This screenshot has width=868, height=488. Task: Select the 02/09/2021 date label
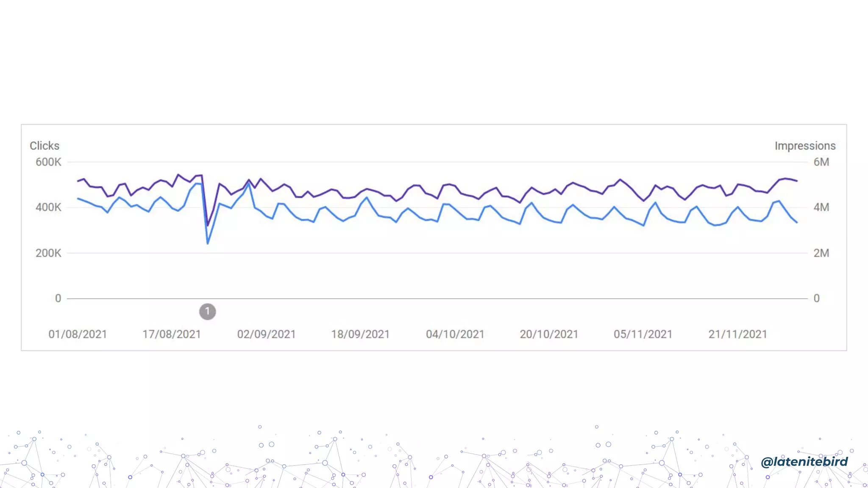[266, 335]
